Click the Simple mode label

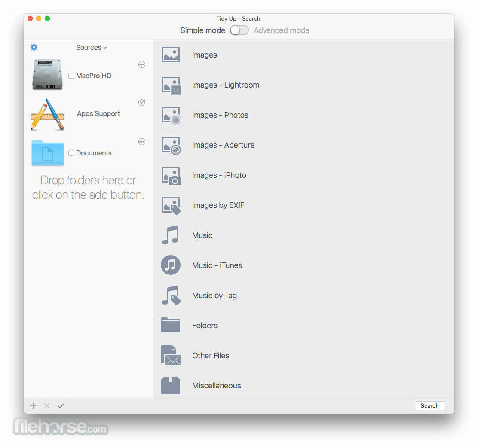[x=202, y=30]
